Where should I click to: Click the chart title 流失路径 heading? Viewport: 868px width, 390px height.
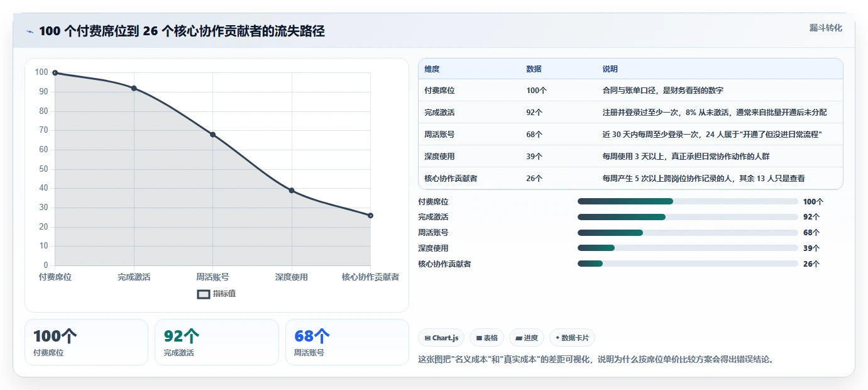(x=182, y=31)
